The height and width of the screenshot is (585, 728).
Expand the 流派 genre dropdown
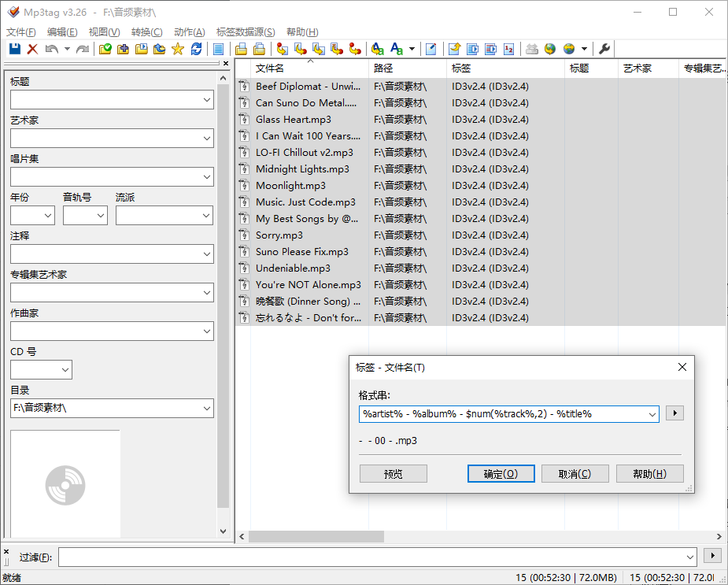[206, 216]
